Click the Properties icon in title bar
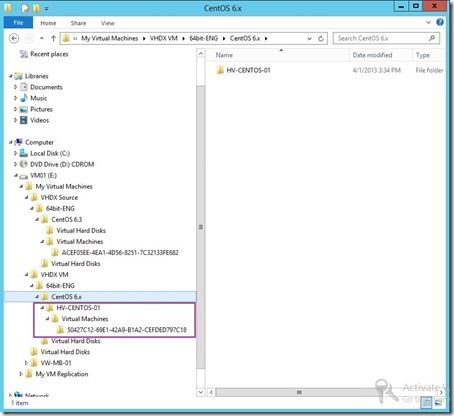 click(25, 8)
